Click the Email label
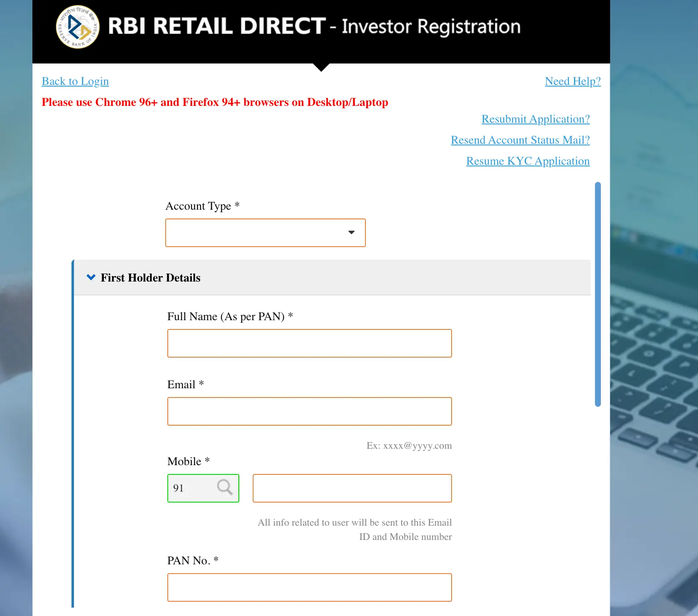This screenshot has height=616, width=698. point(185,384)
